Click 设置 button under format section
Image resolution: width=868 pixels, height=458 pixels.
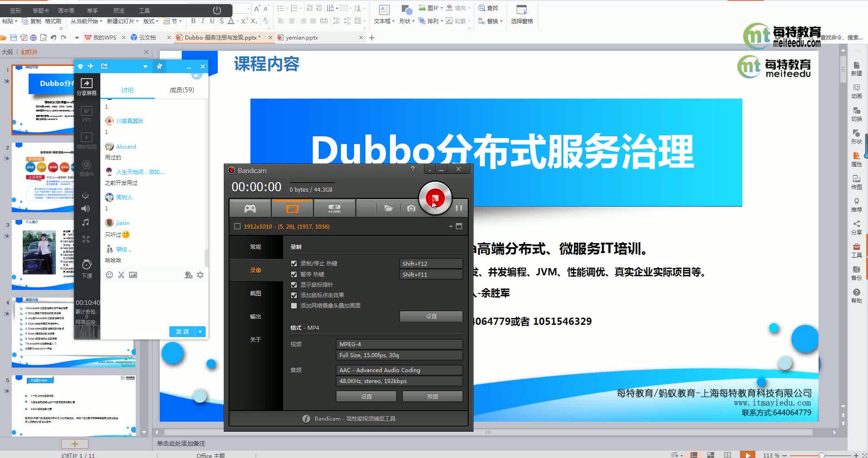[366, 397]
